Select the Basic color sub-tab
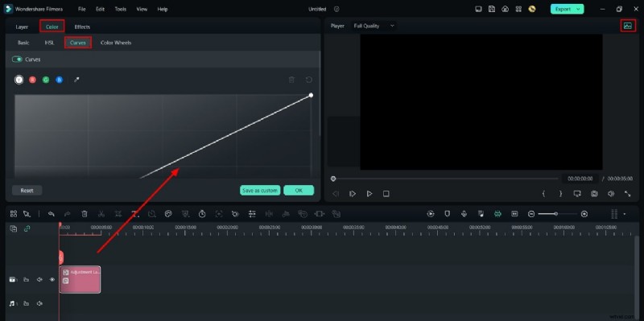The height and width of the screenshot is (321, 644). click(x=23, y=43)
